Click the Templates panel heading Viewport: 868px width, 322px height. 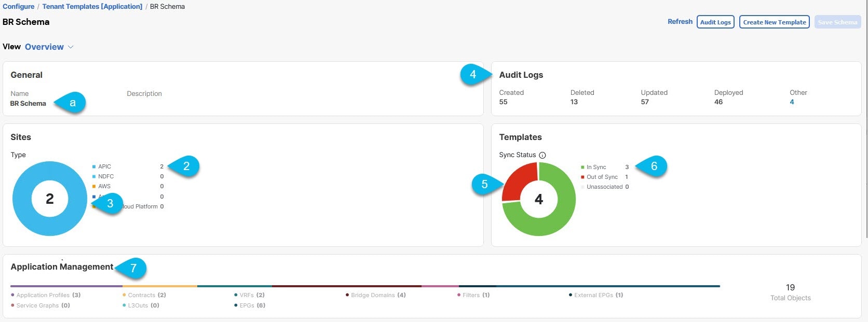tap(520, 137)
